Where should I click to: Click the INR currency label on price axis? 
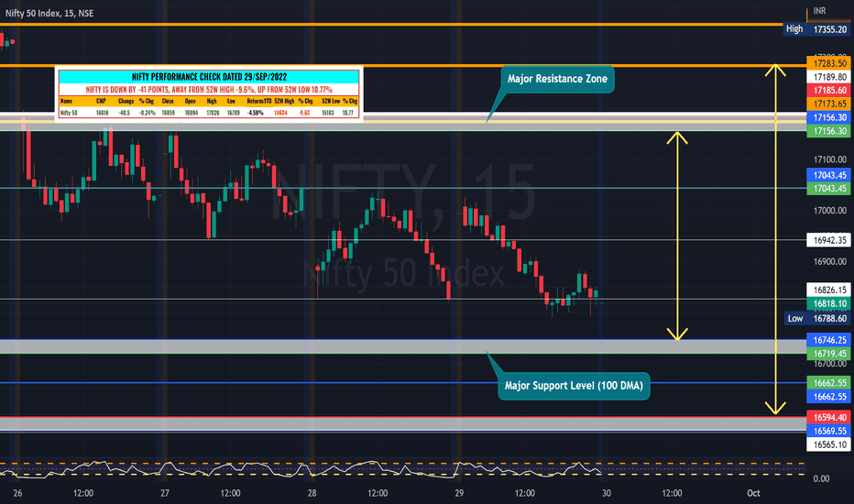pyautogui.click(x=819, y=11)
